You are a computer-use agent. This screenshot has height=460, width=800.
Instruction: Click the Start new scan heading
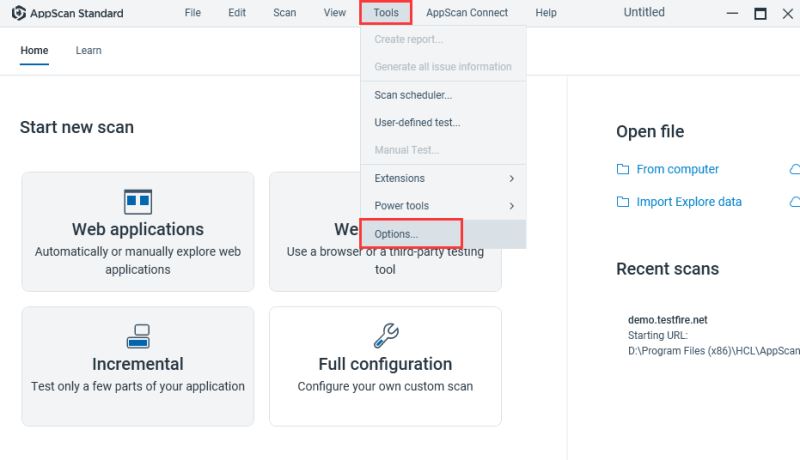[x=77, y=127]
